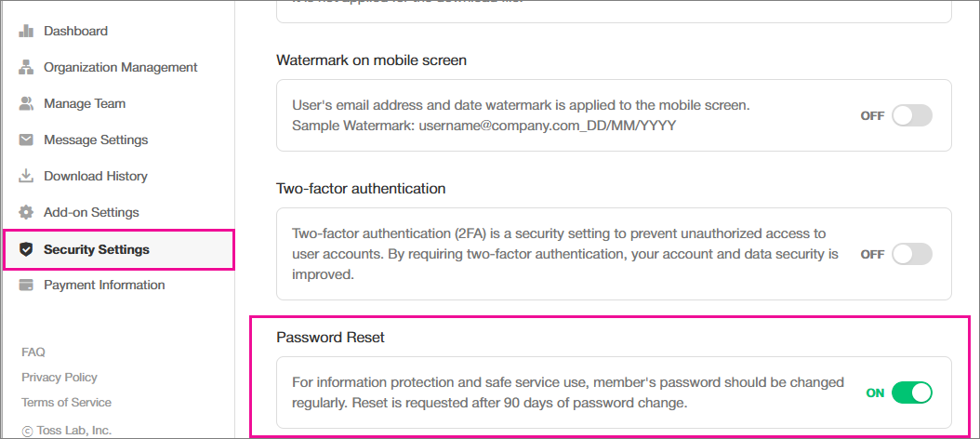Image resolution: width=980 pixels, height=439 pixels.
Task: Open Terms of Service link
Action: (x=66, y=402)
